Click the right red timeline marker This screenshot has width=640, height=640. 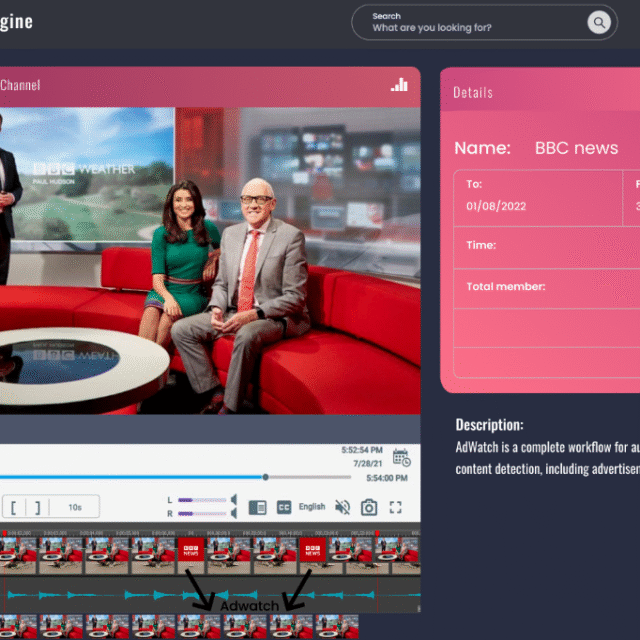pyautogui.click(x=378, y=533)
